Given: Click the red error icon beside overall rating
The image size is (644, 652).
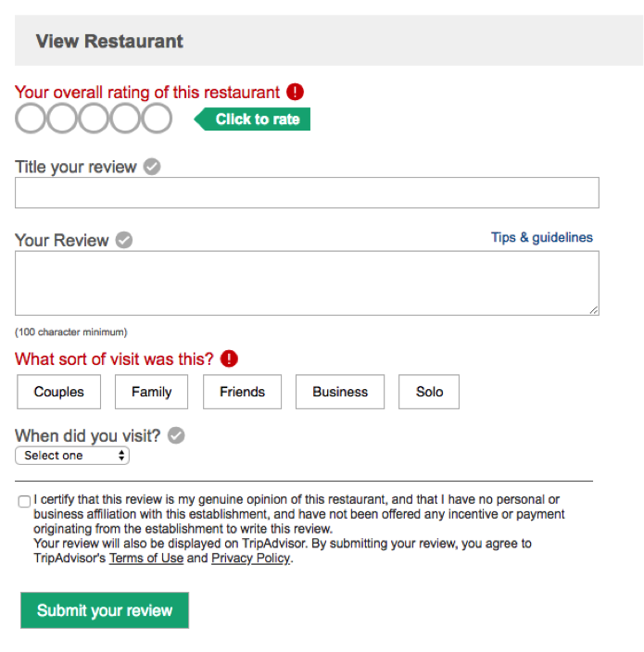Looking at the screenshot, I should click(x=295, y=92).
